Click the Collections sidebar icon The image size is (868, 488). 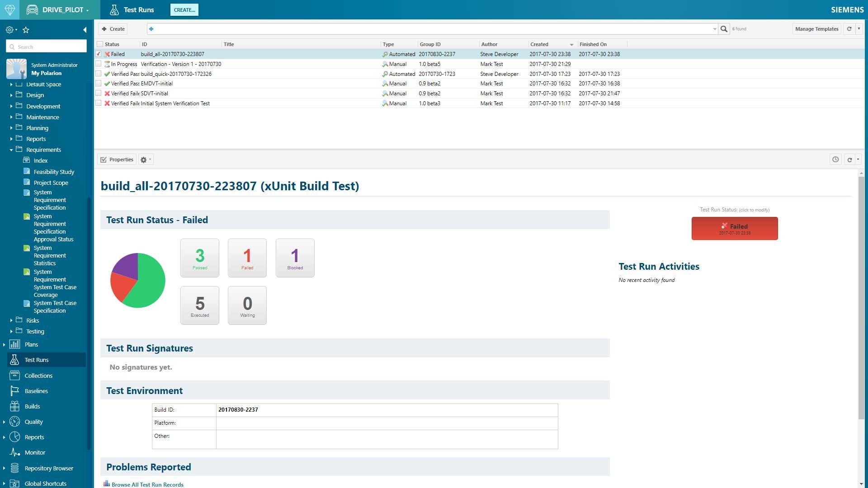point(15,375)
